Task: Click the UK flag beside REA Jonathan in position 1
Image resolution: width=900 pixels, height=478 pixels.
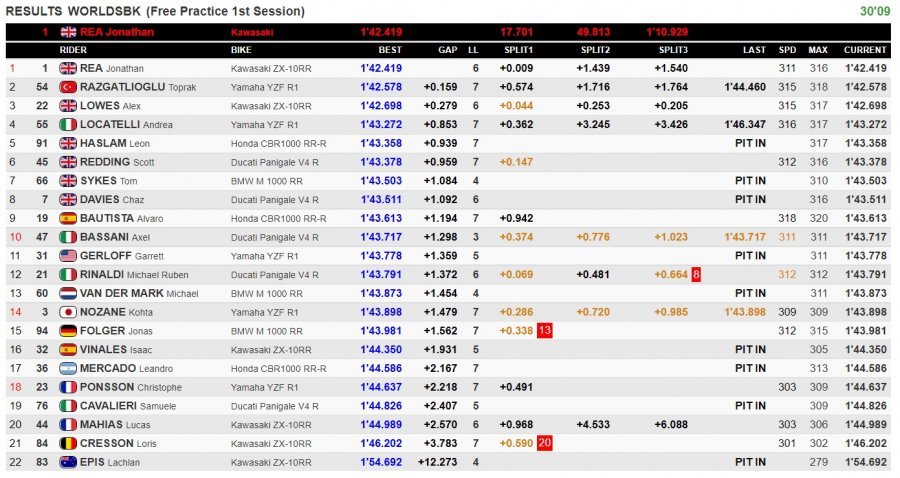Action: pos(68,68)
